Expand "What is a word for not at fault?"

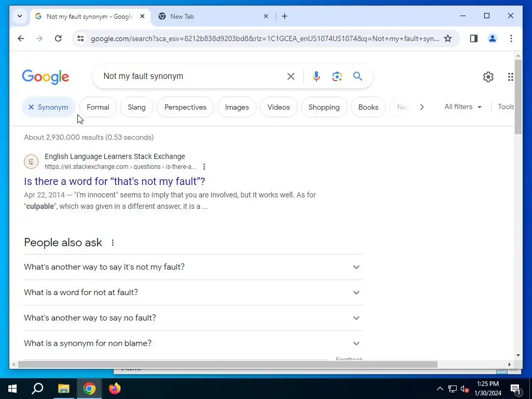point(193,292)
